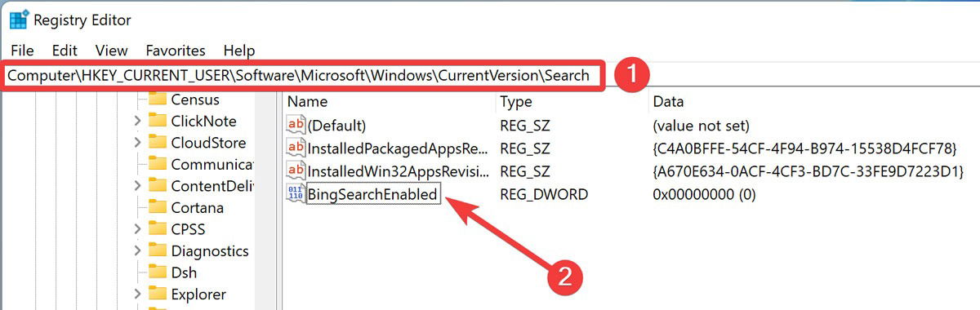Select the Cortana folder icon
The width and height of the screenshot is (980, 310).
click(x=158, y=207)
